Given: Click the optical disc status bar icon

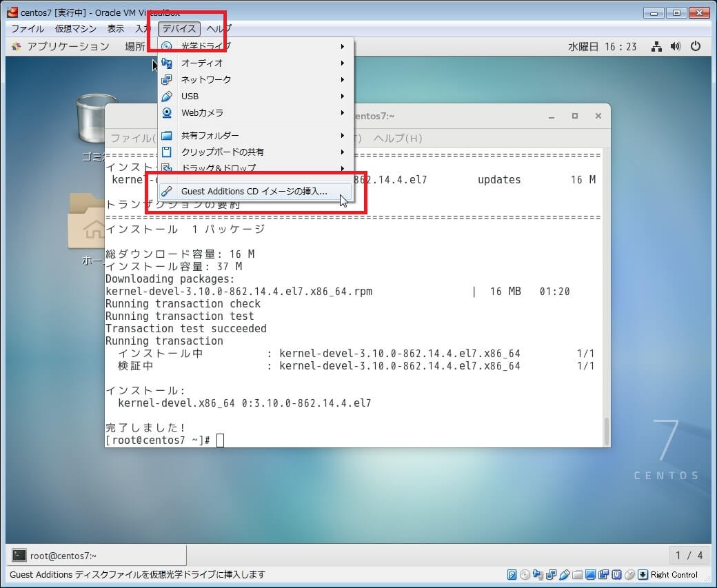Looking at the screenshot, I should (x=525, y=575).
